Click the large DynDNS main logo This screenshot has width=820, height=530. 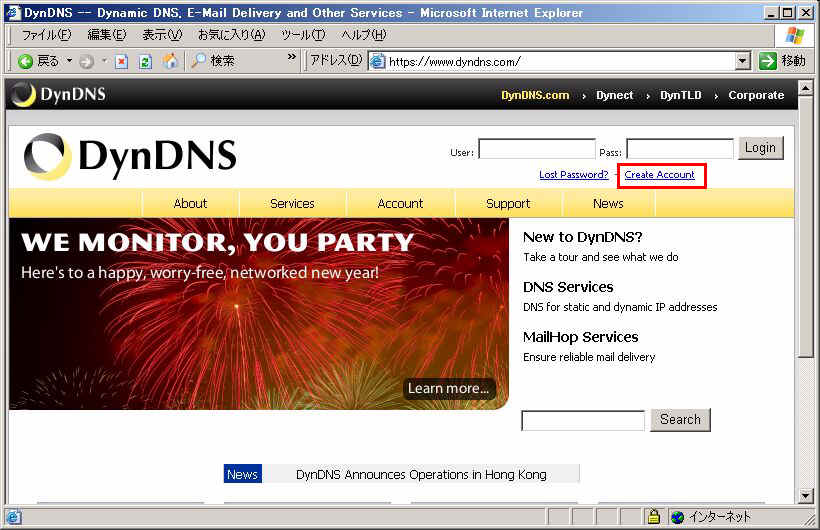pos(130,156)
